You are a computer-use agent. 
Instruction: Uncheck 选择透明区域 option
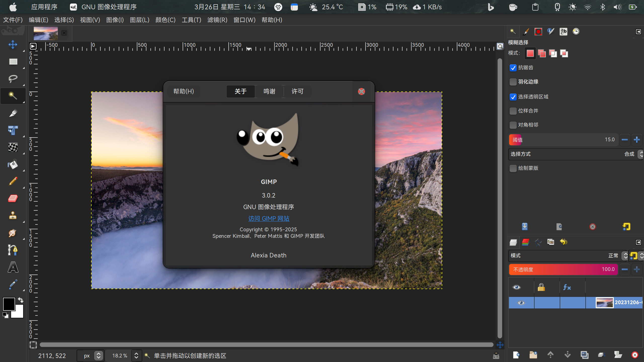[513, 97]
